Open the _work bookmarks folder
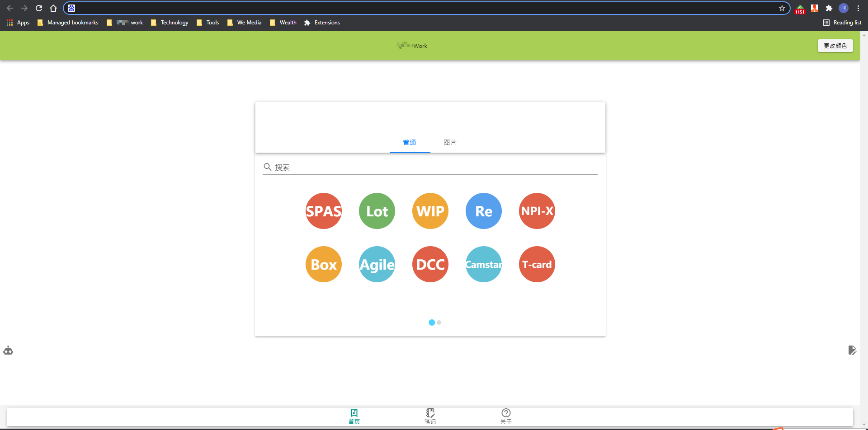Screen dimensions: 868x430 125,23
